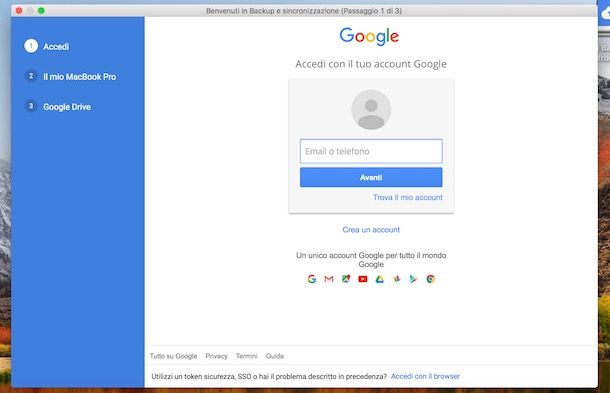
Task: Click the Google Play icon
Action: click(x=413, y=279)
